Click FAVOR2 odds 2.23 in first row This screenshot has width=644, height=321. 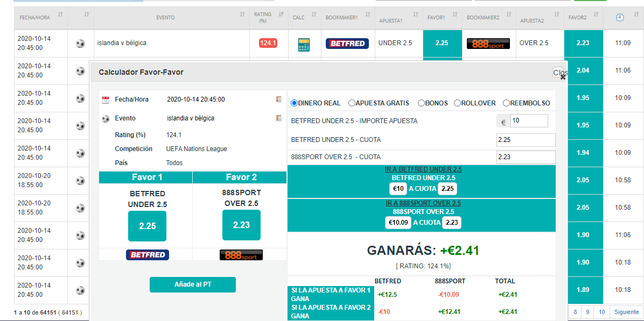[584, 42]
